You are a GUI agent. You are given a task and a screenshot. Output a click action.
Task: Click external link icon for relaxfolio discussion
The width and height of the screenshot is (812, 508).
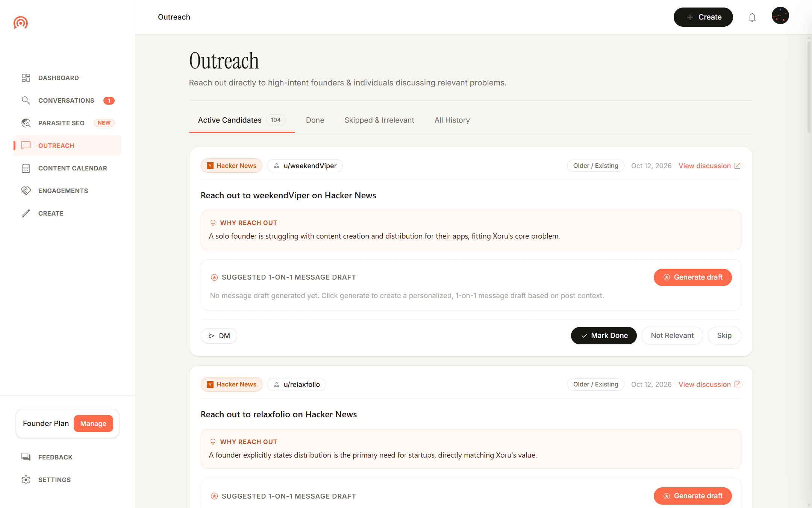coord(738,385)
